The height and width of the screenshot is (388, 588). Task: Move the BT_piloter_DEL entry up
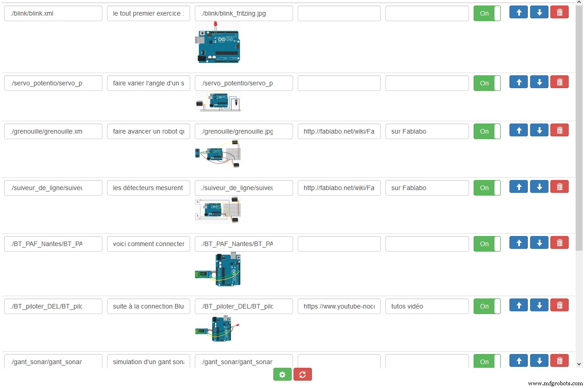[x=518, y=305]
